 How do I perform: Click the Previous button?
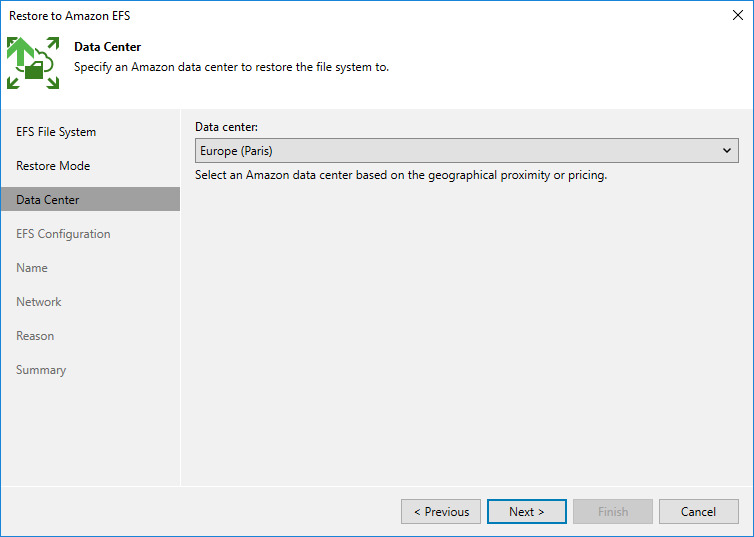(441, 512)
